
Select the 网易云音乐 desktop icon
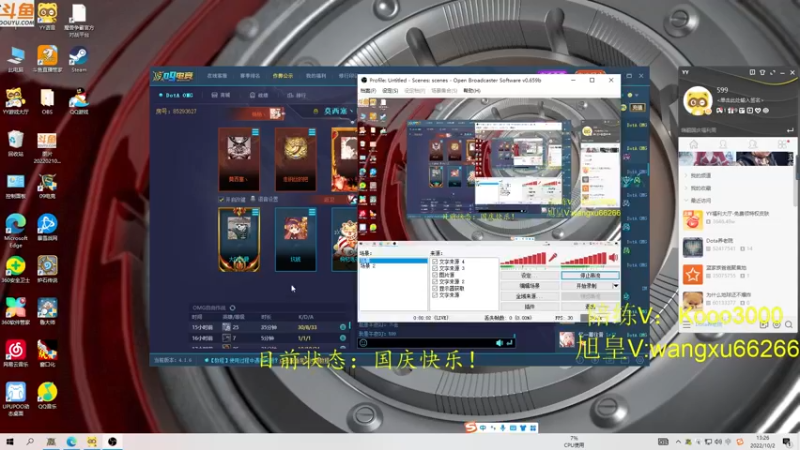point(16,354)
